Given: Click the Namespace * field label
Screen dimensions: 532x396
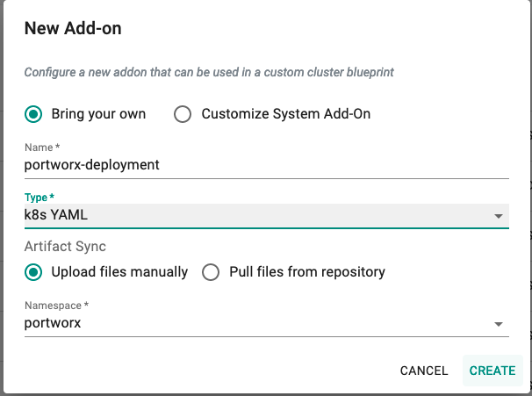Looking at the screenshot, I should click(56, 306).
